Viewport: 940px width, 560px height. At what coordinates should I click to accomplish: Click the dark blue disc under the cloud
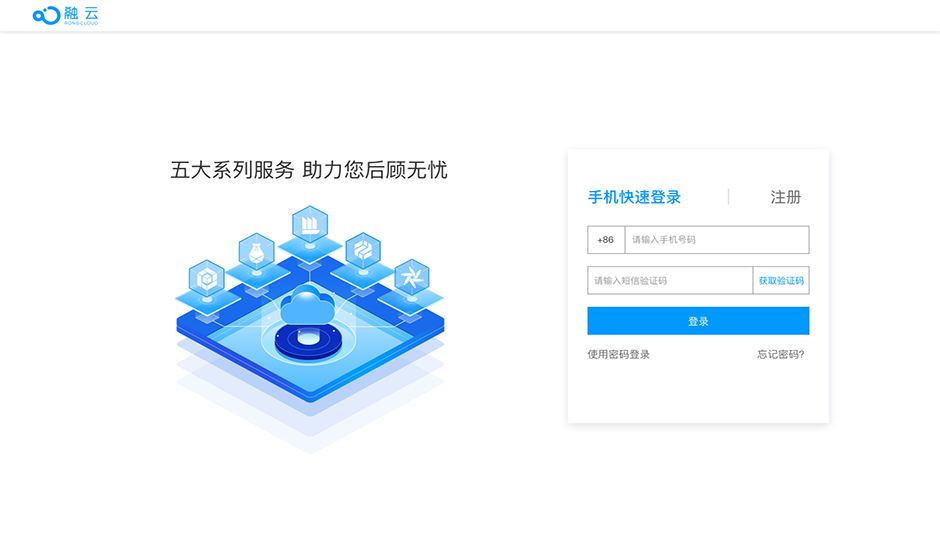[308, 342]
